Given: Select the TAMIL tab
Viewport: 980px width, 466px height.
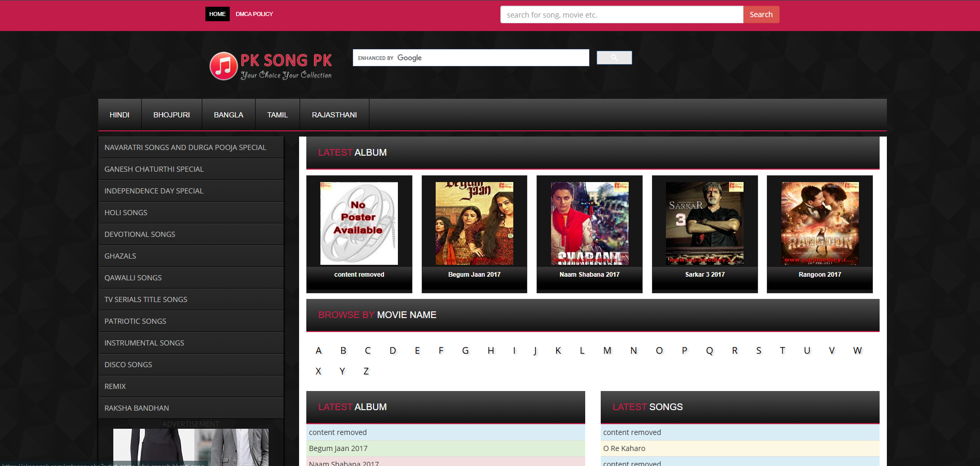Looking at the screenshot, I should pyautogui.click(x=277, y=115).
